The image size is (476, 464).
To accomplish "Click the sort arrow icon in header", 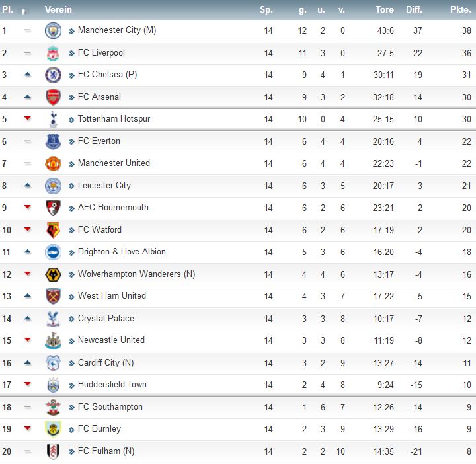I will tap(24, 11).
